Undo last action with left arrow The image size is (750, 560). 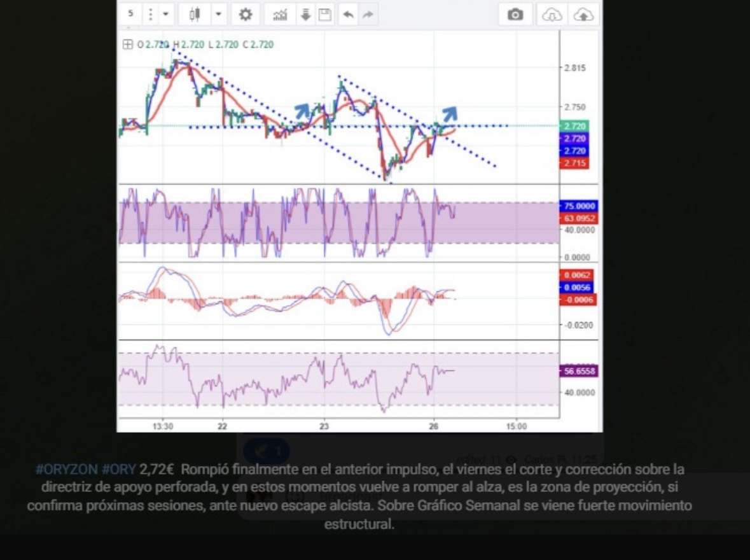[349, 15]
